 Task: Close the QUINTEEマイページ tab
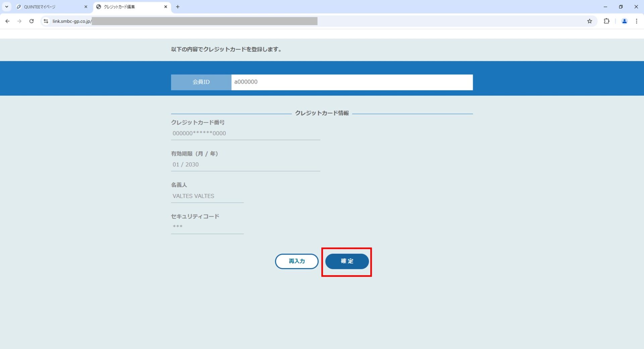click(x=86, y=7)
